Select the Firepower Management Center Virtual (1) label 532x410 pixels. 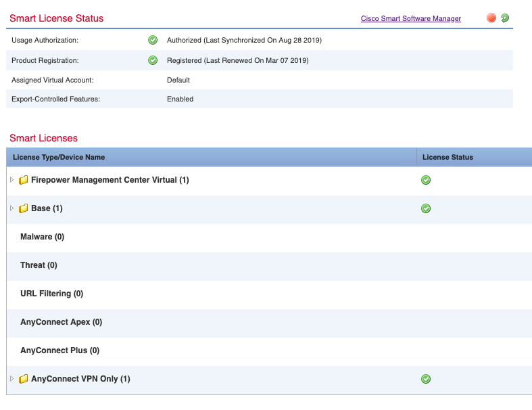[x=110, y=180]
